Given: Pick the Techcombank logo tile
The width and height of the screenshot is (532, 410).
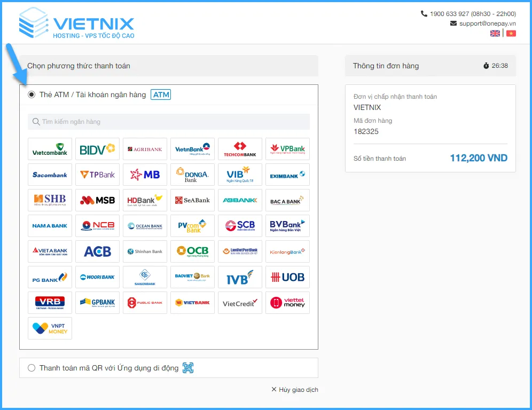Looking at the screenshot, I should 240,149.
